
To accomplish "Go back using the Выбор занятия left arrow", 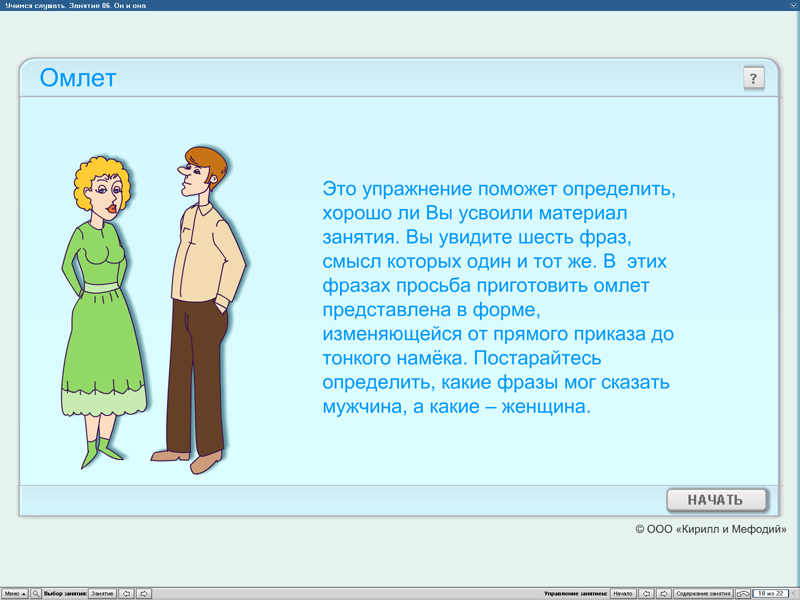I will tap(127, 592).
